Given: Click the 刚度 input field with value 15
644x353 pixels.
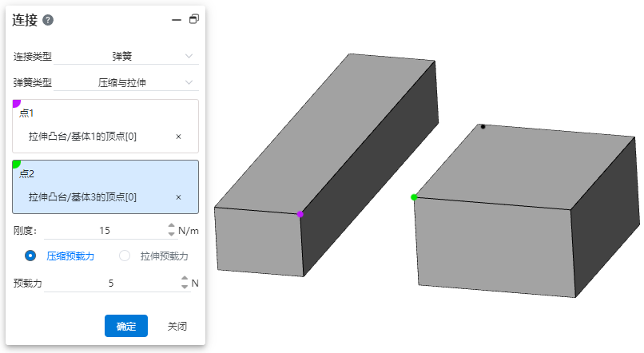Looking at the screenshot, I should [x=105, y=231].
